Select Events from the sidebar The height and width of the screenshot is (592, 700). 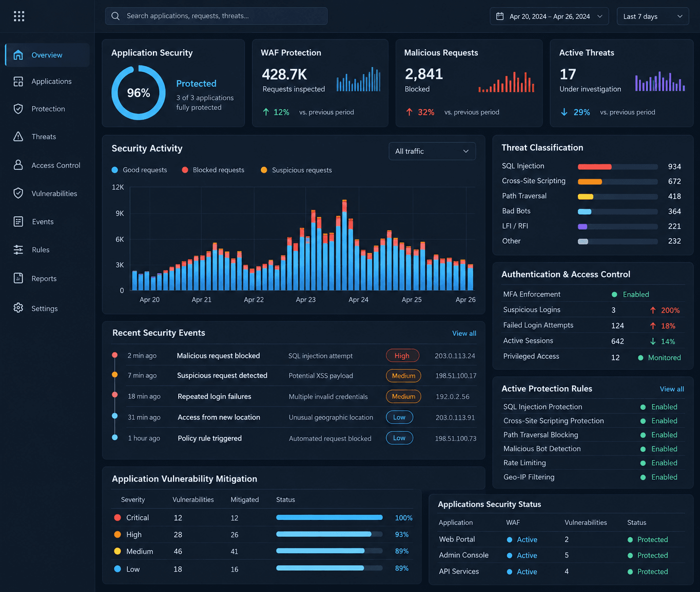point(47,221)
